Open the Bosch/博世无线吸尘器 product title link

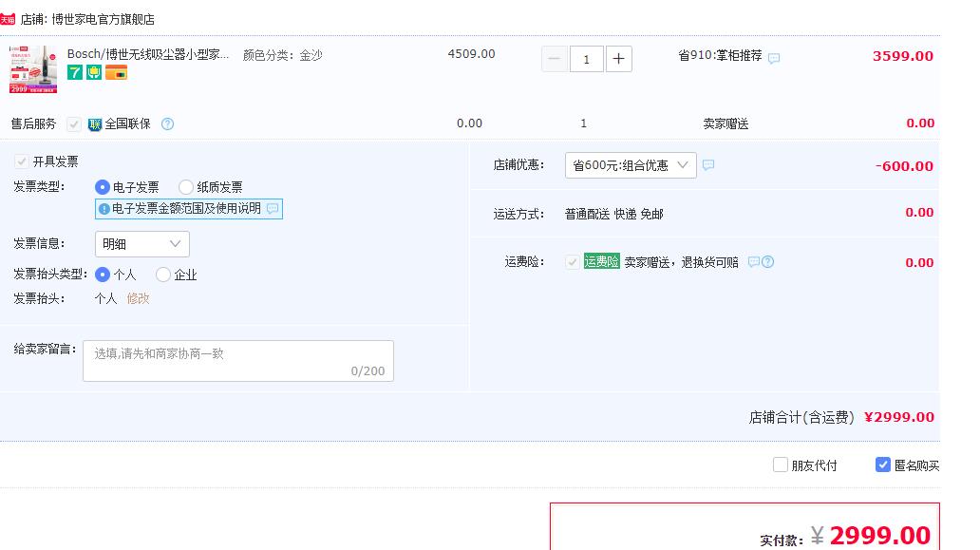[148, 54]
